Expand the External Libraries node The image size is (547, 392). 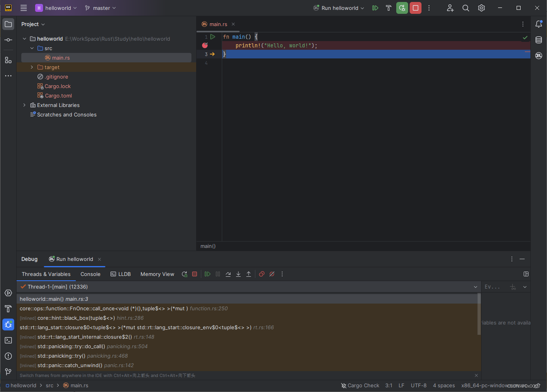(x=24, y=105)
